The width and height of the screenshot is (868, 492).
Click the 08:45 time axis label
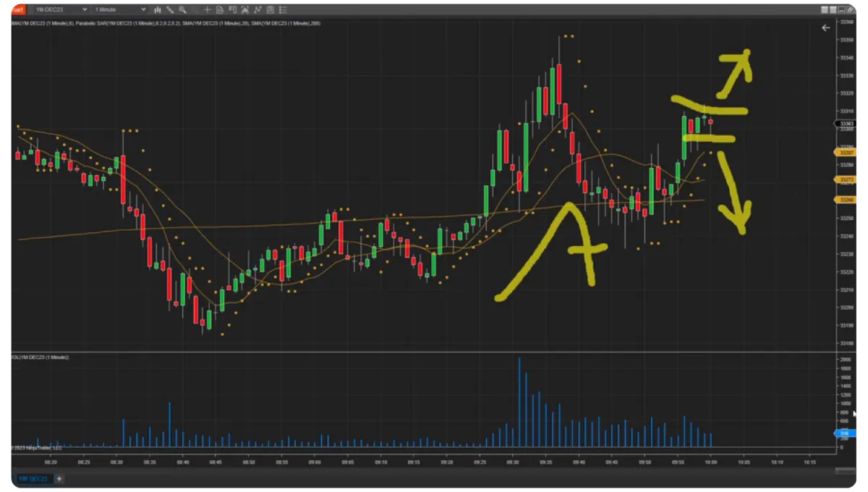(216, 461)
